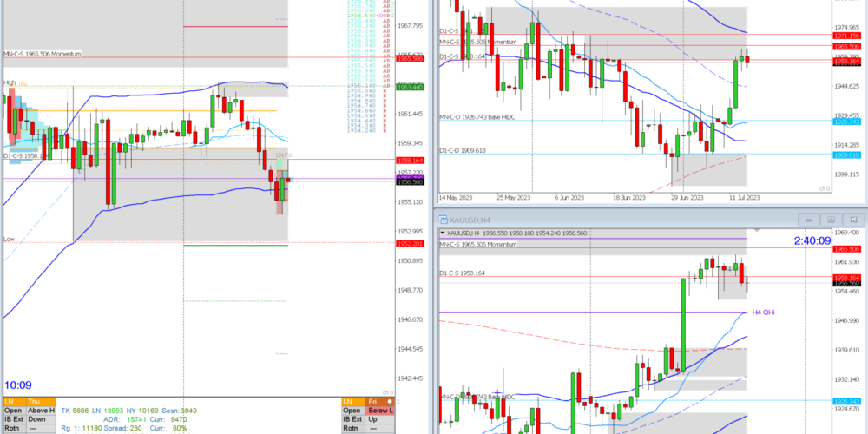Click the Up cell in Fri panel
The width and height of the screenshot is (868, 434).
tap(379, 419)
